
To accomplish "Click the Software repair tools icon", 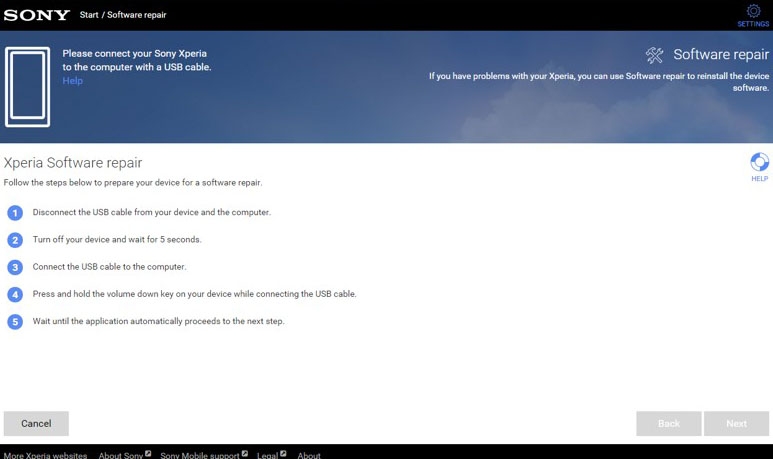I will tap(655, 55).
